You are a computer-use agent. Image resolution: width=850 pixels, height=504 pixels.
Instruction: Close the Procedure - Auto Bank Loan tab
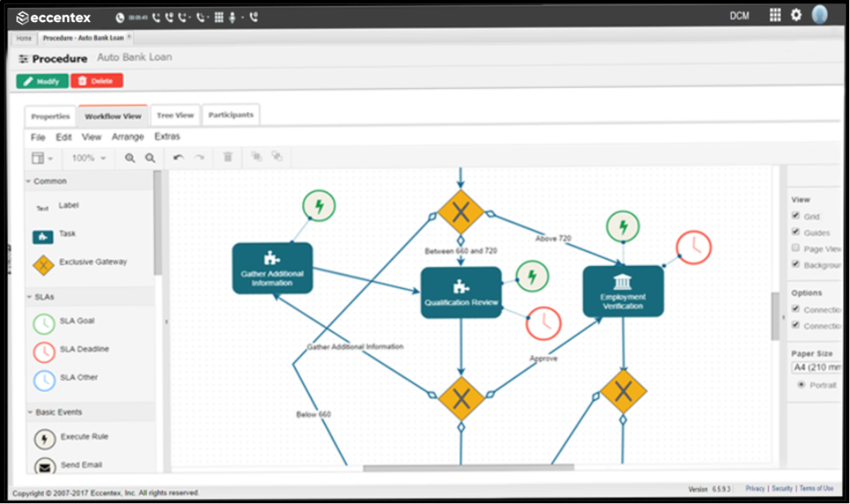pyautogui.click(x=129, y=37)
